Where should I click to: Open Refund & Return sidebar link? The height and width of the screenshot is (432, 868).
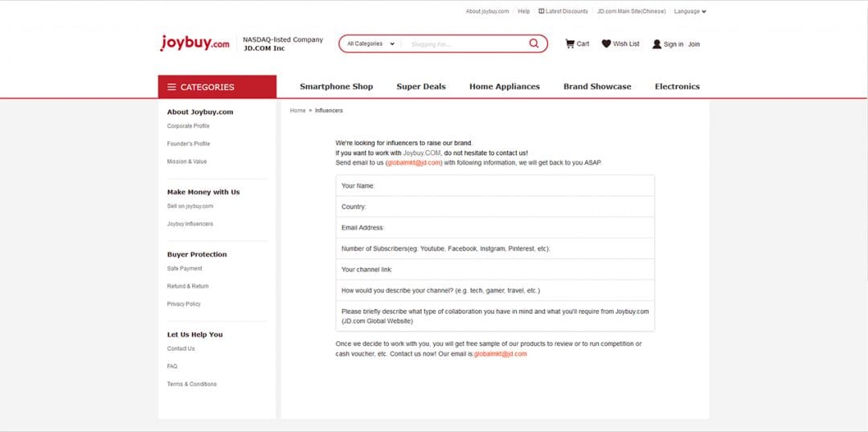pos(187,286)
